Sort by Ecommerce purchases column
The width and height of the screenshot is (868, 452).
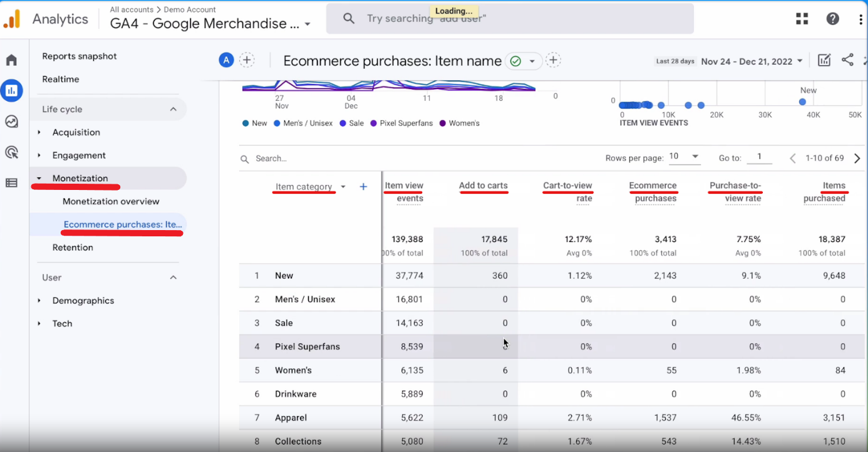653,192
